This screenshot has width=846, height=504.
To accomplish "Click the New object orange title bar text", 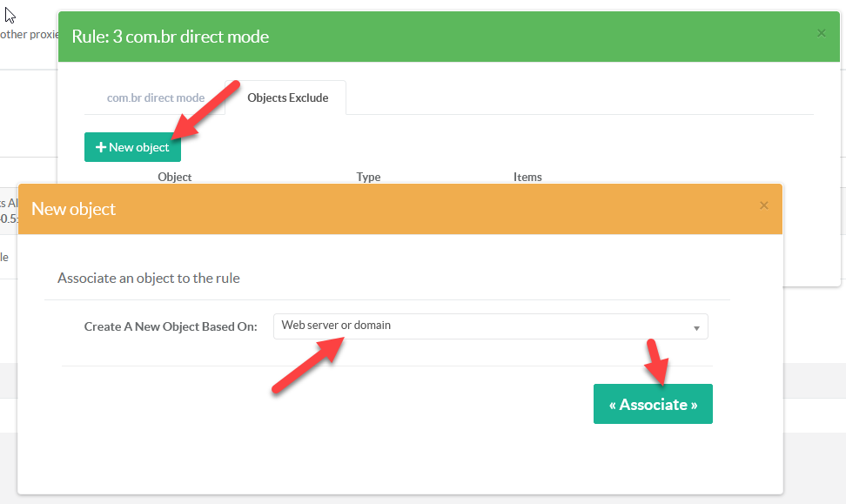I will 73,209.
